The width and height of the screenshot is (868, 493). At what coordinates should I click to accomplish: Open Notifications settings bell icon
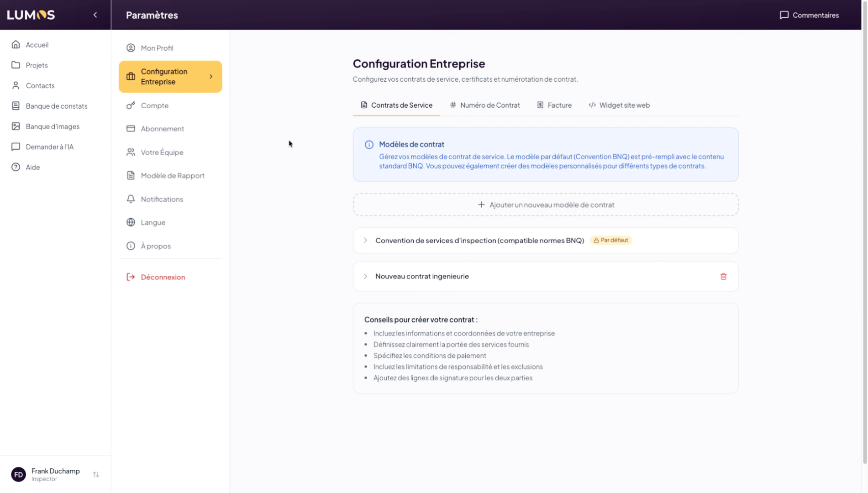pyautogui.click(x=131, y=199)
